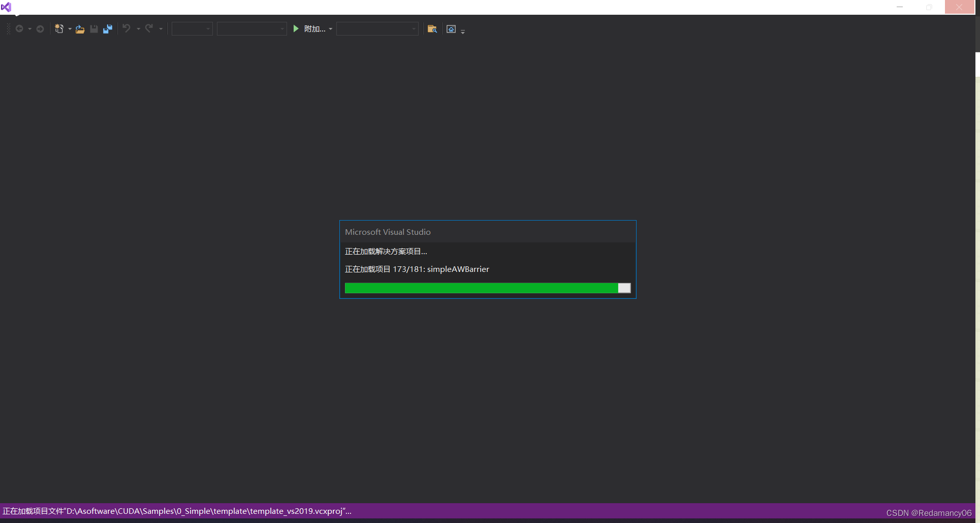Click the open file folder icon
This screenshot has width=980, height=523.
[x=80, y=29]
